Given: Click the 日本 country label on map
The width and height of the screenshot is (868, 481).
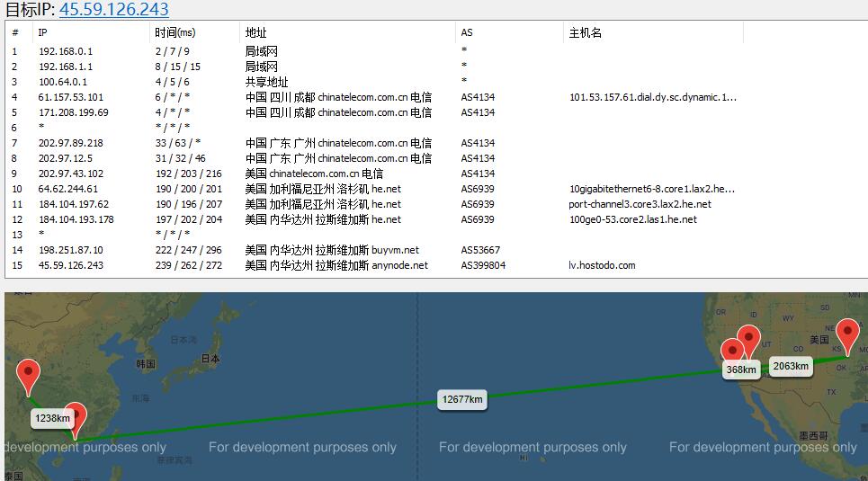Looking at the screenshot, I should pyautogui.click(x=210, y=359).
